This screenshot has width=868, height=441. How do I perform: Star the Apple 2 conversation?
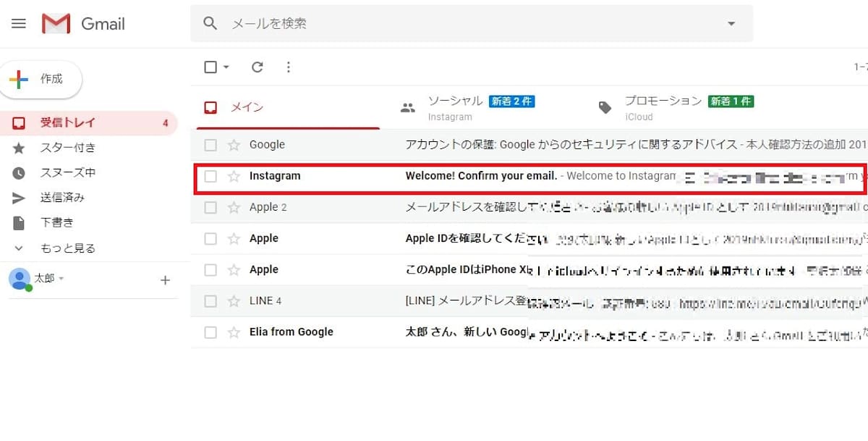pos(234,207)
